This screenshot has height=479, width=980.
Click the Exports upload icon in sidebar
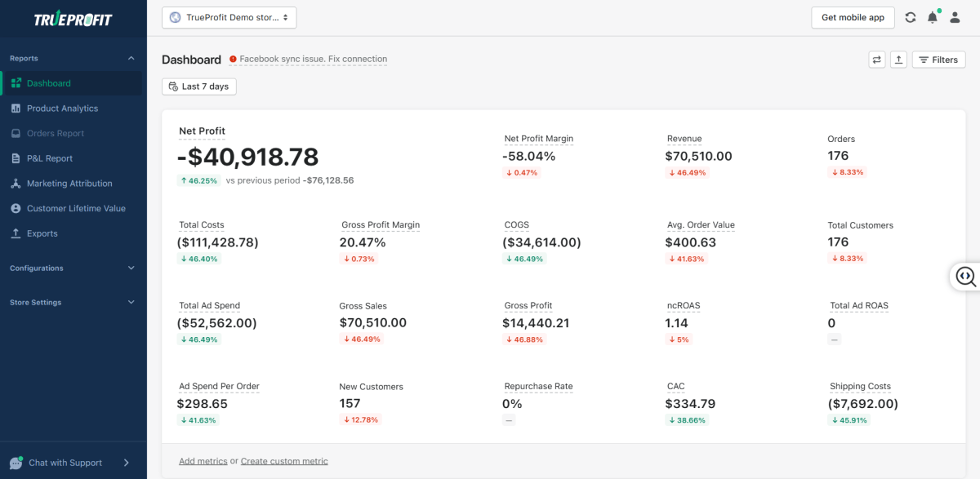16,233
